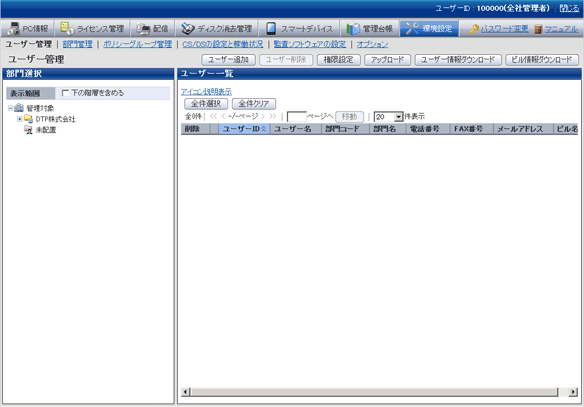Open the ライセンス管理 tab
584x407 pixels.
tap(92, 28)
